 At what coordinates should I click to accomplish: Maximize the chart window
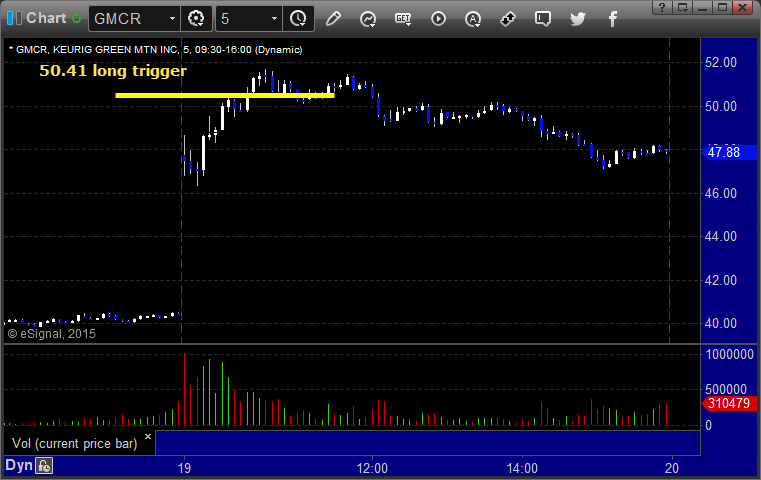tap(722, 7)
